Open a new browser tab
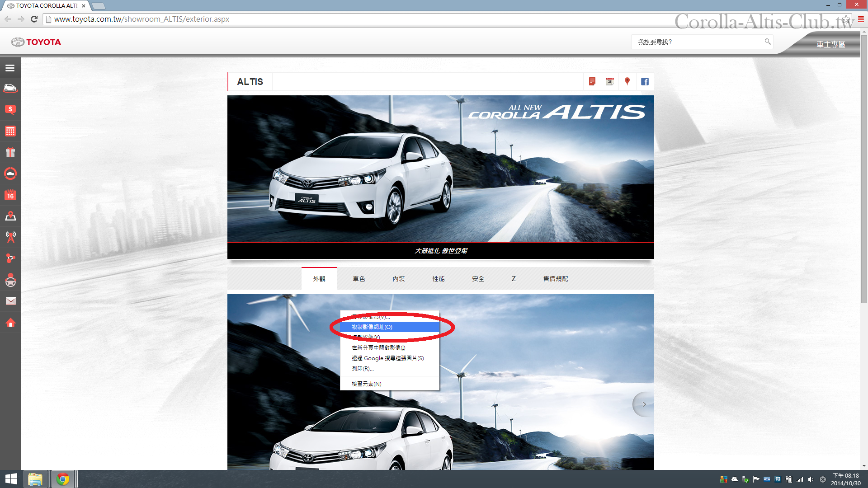 click(98, 6)
